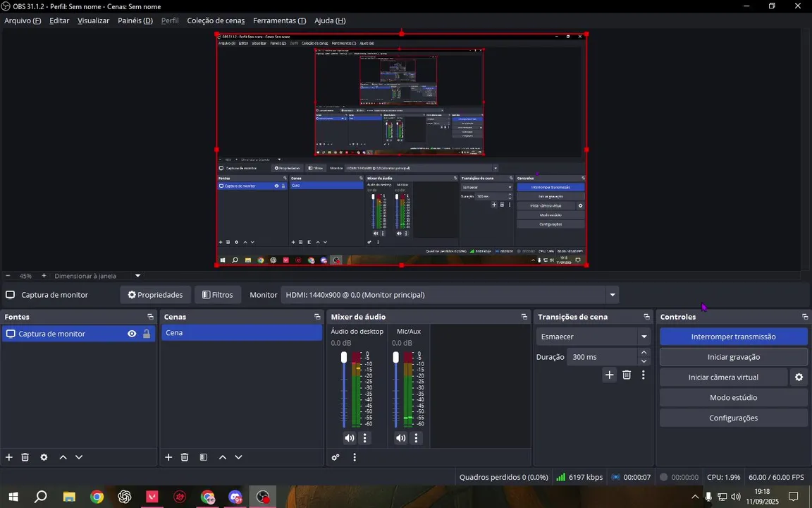Viewport: 812px width, 508px height.
Task: Delete selected scene with trash icon in Cenas
Action: [x=185, y=457]
